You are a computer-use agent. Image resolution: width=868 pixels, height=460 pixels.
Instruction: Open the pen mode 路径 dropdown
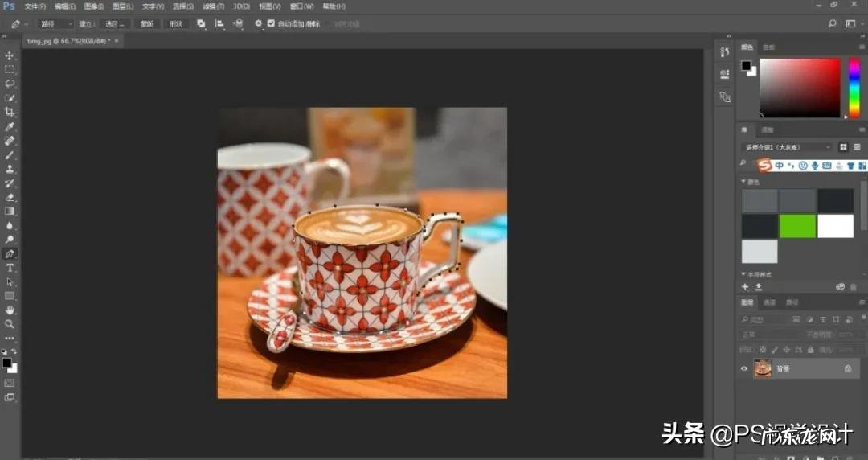pos(56,24)
